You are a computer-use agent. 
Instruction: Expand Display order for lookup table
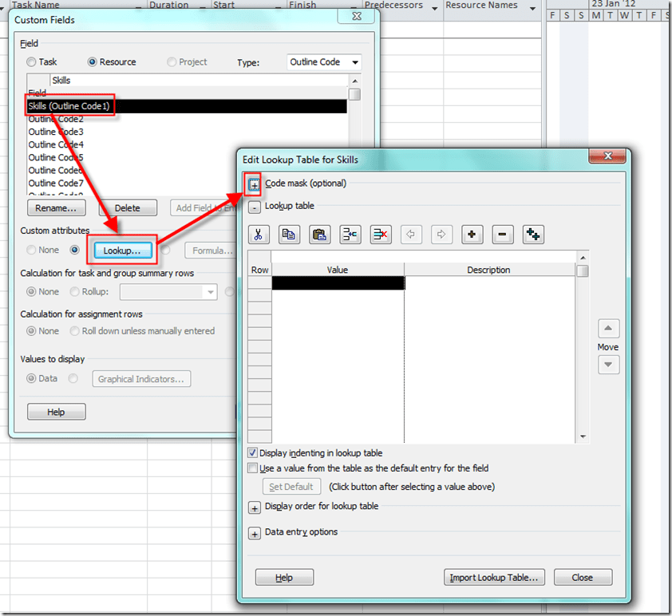click(255, 507)
